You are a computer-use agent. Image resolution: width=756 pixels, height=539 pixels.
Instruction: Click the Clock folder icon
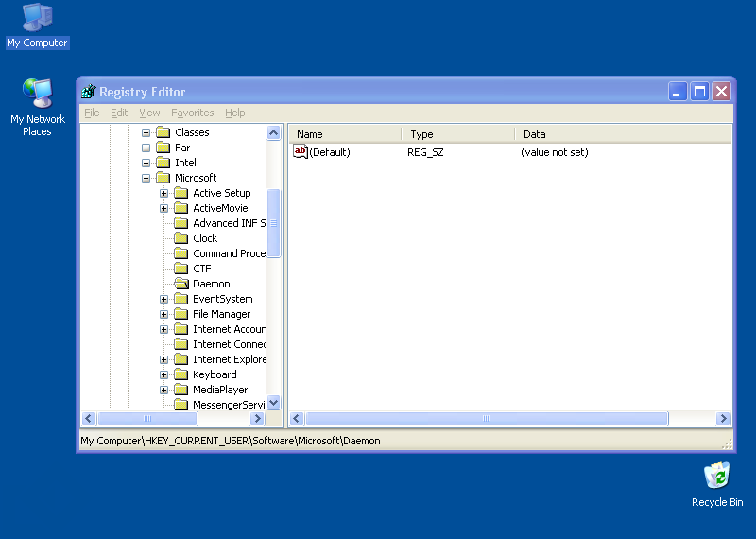click(x=181, y=238)
